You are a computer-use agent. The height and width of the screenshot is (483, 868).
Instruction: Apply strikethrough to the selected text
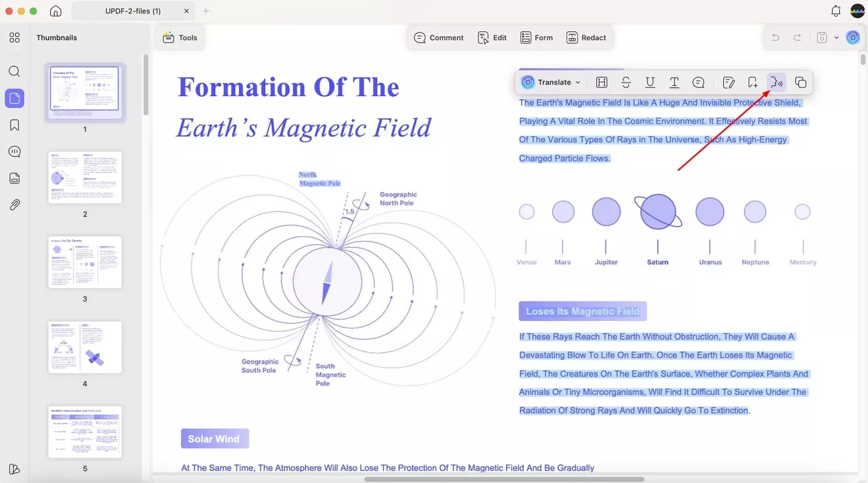click(626, 83)
